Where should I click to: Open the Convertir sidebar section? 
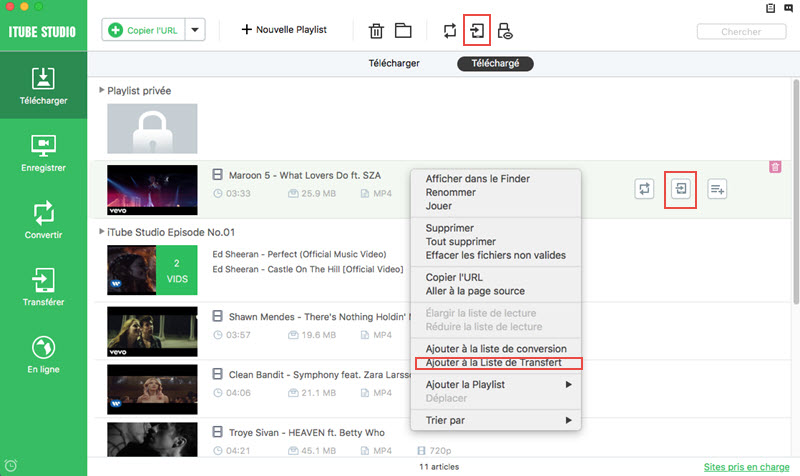43,220
